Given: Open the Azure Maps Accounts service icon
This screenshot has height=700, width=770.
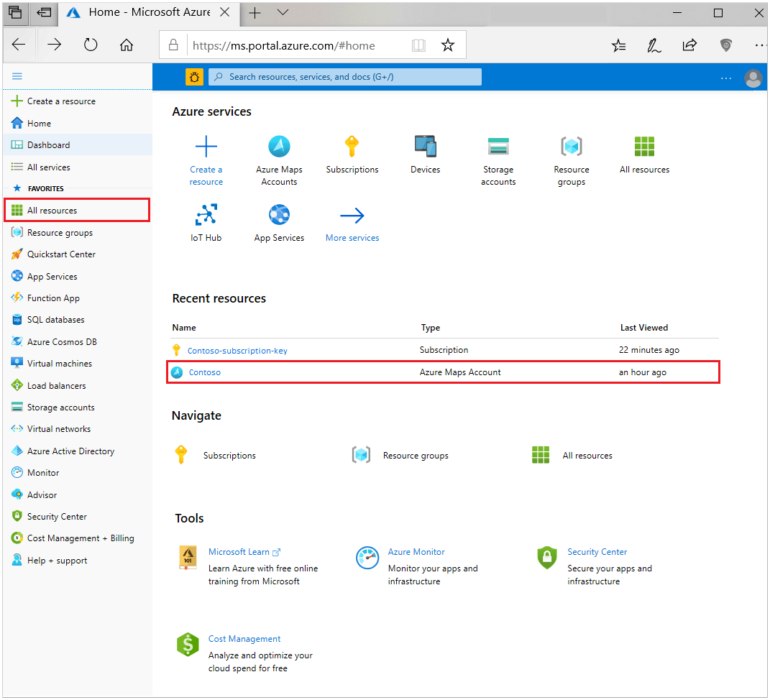Looking at the screenshot, I should (x=279, y=147).
